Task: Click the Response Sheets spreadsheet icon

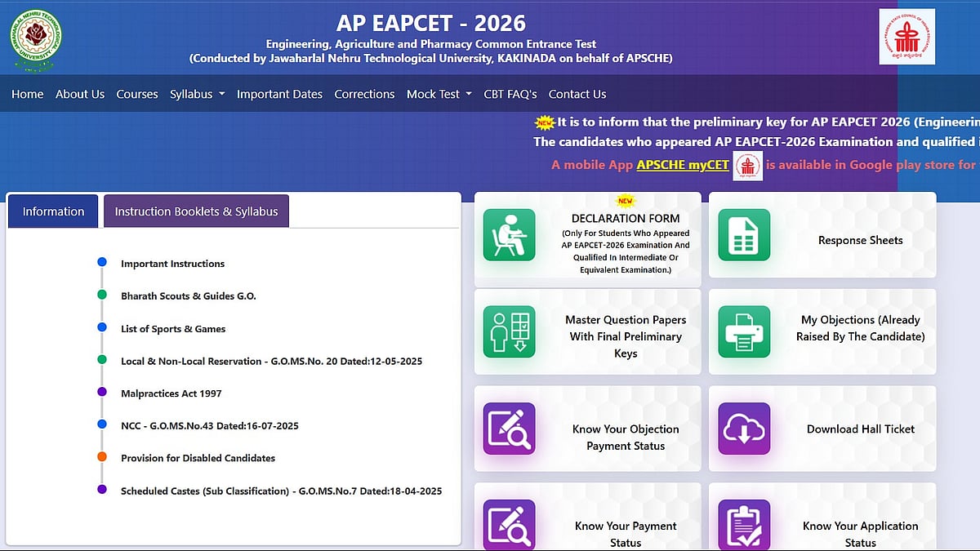Action: [744, 235]
